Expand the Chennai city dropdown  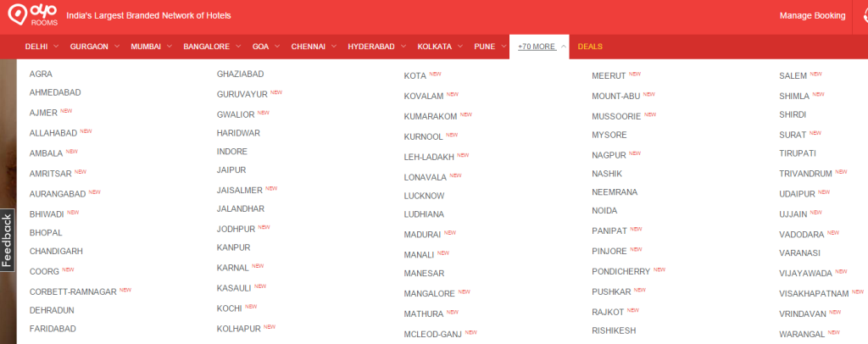[x=314, y=47]
